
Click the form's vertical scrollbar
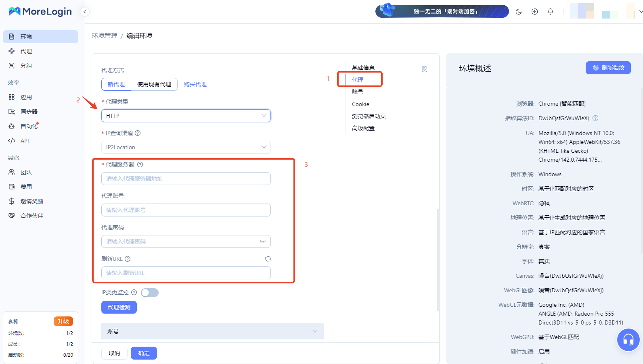(x=438, y=260)
